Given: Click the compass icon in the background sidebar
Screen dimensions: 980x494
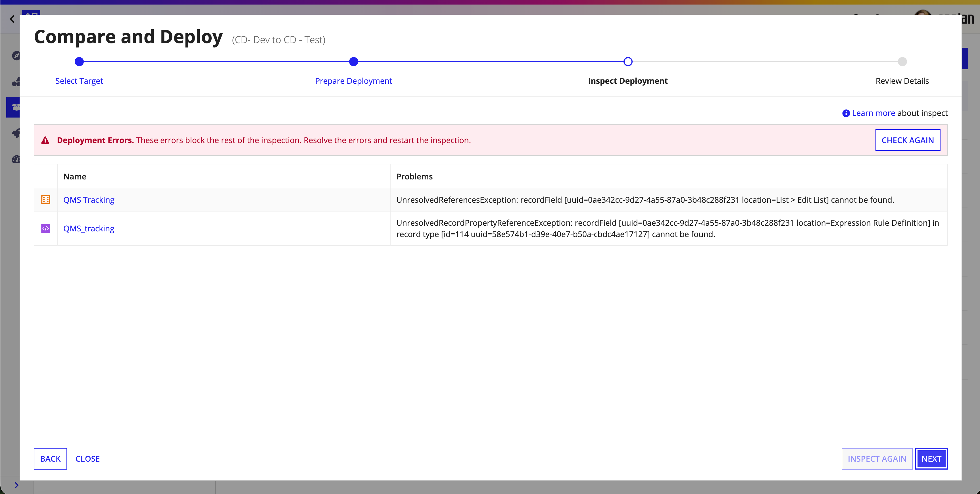Looking at the screenshot, I should point(16,56).
